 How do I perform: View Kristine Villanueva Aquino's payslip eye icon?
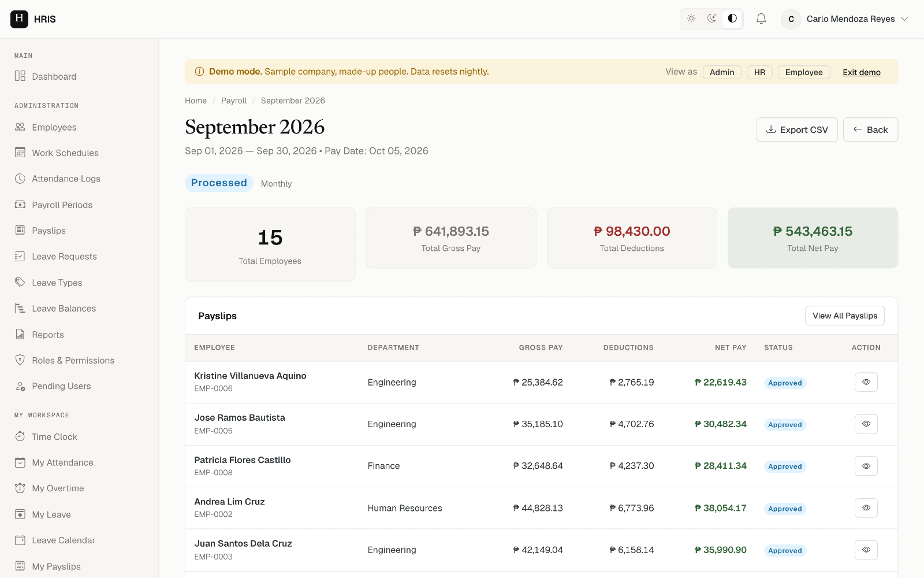[x=866, y=382]
